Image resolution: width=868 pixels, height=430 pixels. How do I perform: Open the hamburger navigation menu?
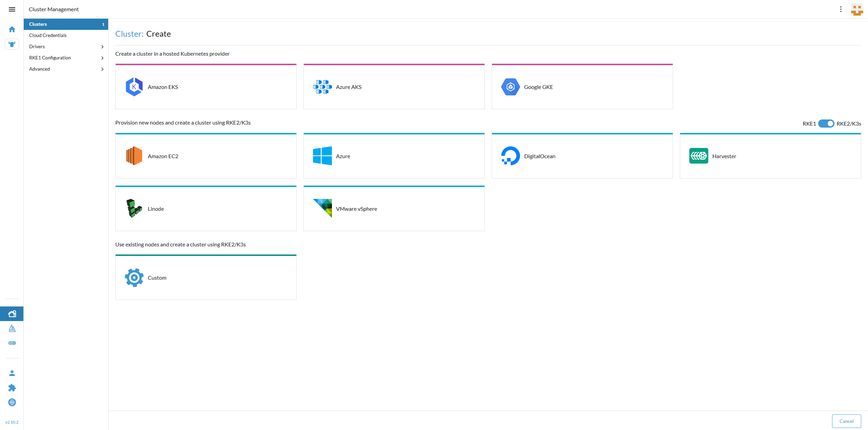[x=12, y=9]
